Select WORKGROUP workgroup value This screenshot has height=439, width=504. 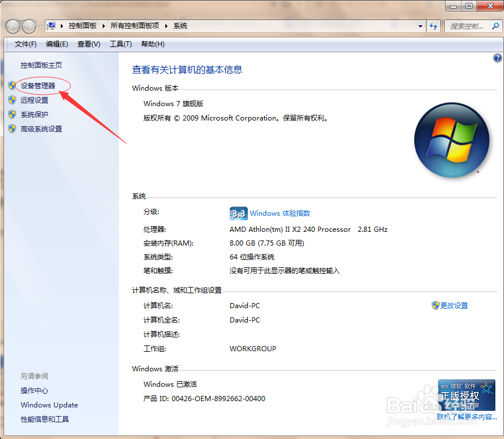[x=253, y=349]
